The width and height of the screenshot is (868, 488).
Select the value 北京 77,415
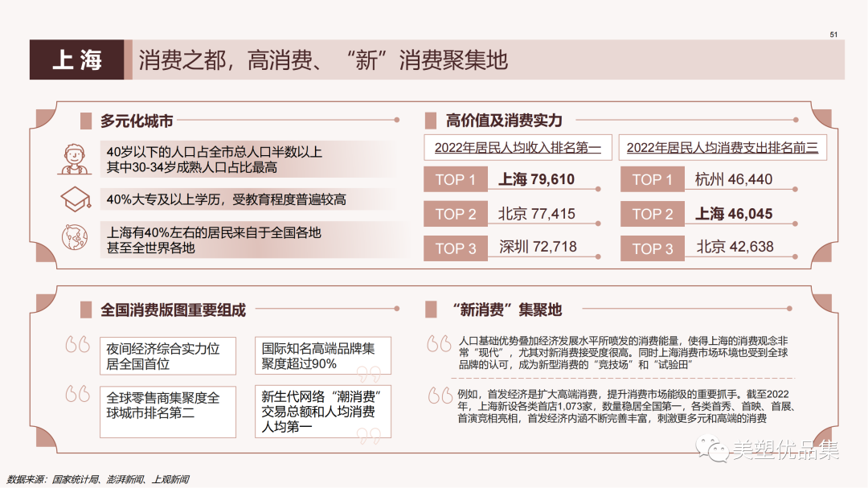pos(536,214)
